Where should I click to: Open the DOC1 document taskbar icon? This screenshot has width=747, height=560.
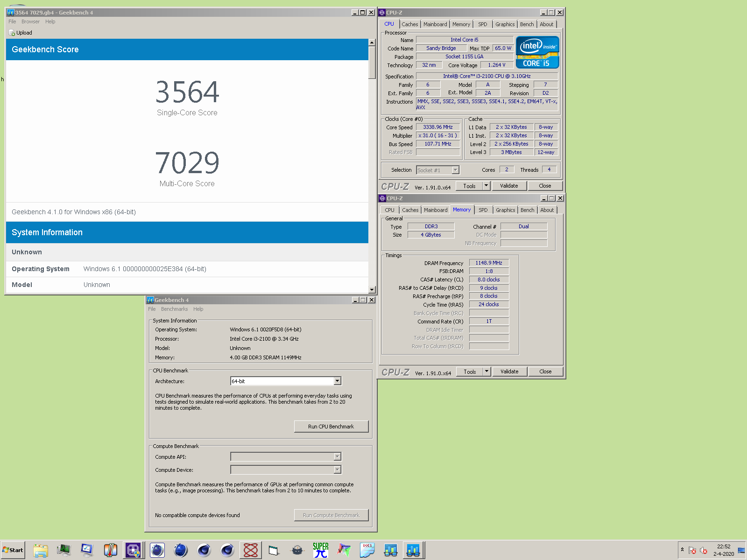(x=367, y=550)
